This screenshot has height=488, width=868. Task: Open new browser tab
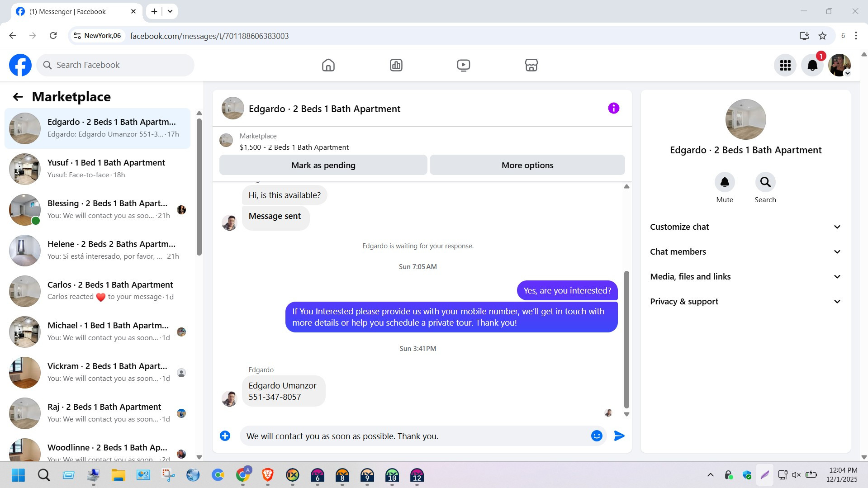coord(154,11)
